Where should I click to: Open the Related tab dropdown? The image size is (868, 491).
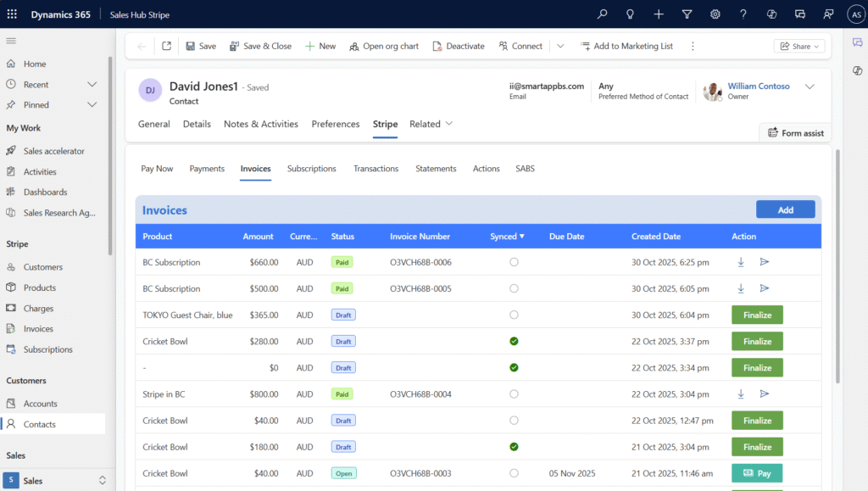pos(431,124)
